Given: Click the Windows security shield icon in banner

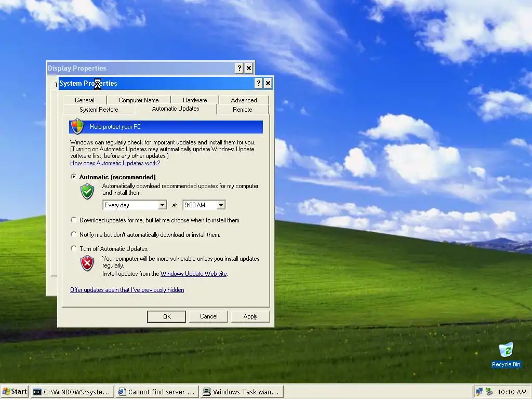Looking at the screenshot, I should [x=77, y=127].
